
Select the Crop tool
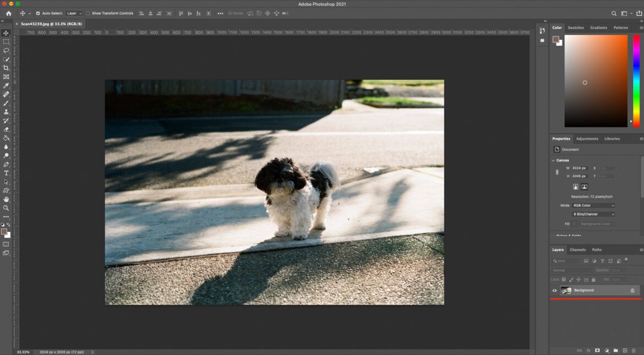[6, 68]
